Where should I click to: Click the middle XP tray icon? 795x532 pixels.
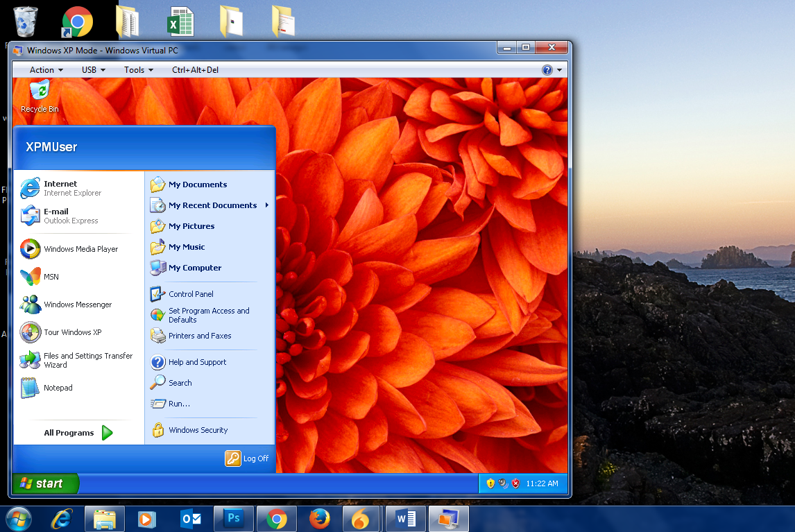click(503, 483)
